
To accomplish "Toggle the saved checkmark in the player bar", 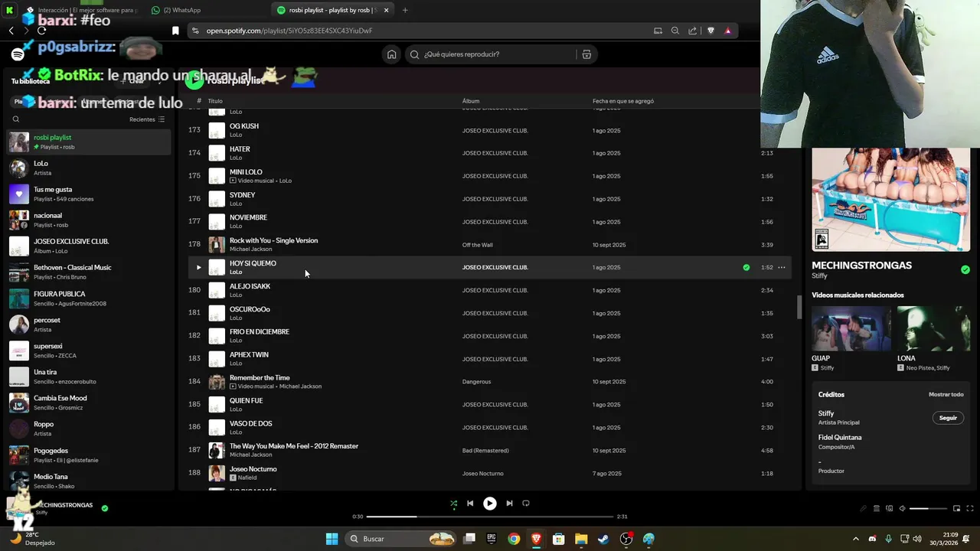I will pyautogui.click(x=105, y=508).
